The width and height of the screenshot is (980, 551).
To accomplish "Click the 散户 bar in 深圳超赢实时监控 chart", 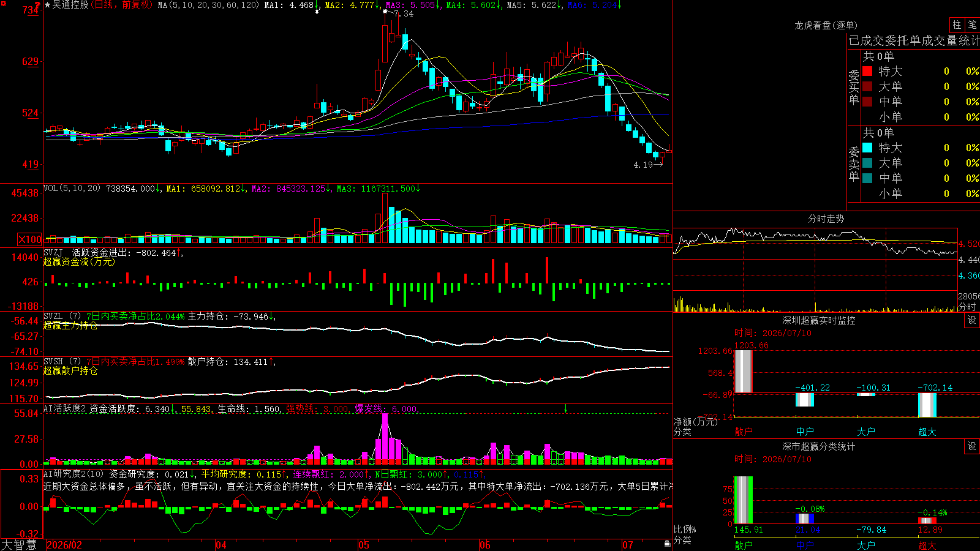I will coord(744,371).
